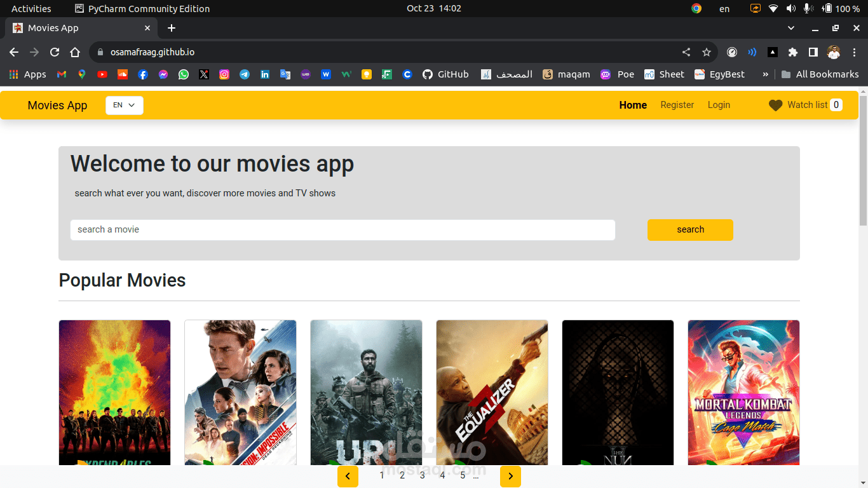
Task: Open the EN language dropdown
Action: tap(125, 105)
